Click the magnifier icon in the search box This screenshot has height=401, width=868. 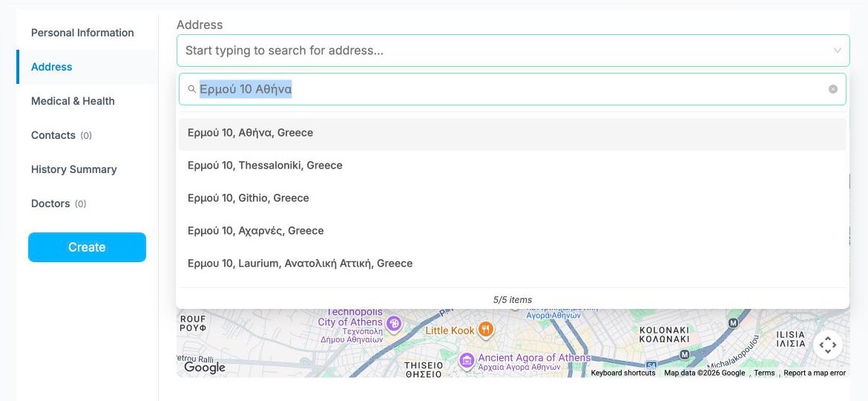pyautogui.click(x=192, y=89)
